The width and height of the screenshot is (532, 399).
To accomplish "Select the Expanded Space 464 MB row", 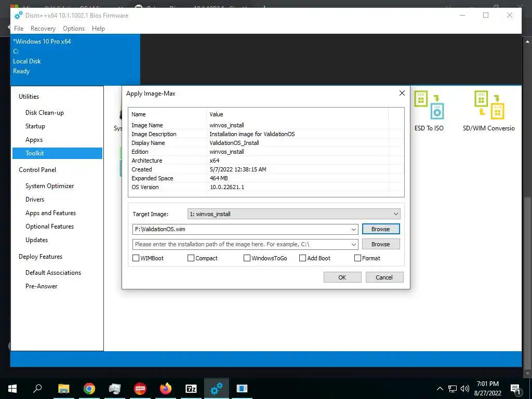I will (266, 178).
